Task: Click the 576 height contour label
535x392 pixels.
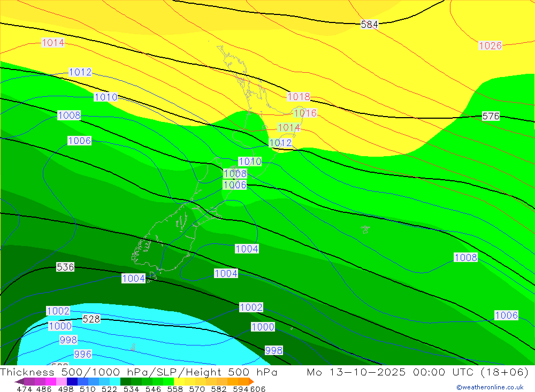Action: click(x=491, y=116)
